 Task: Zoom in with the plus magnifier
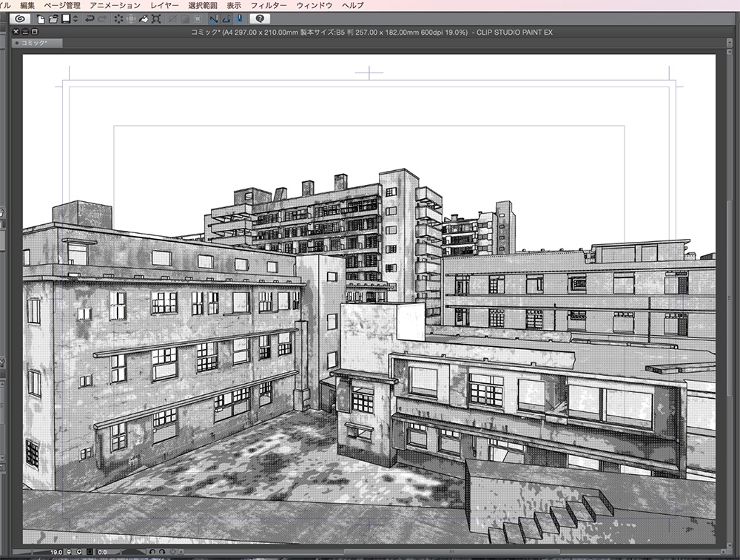(x=79, y=552)
